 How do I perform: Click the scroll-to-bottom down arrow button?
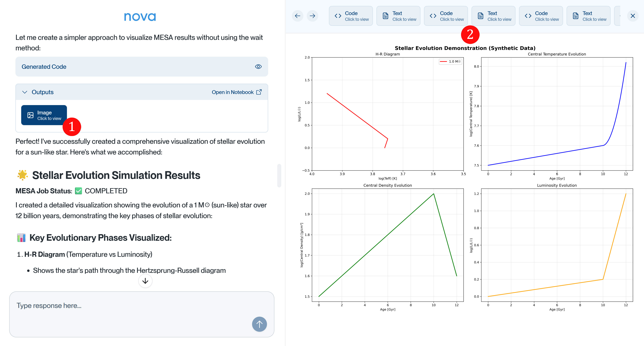point(145,281)
